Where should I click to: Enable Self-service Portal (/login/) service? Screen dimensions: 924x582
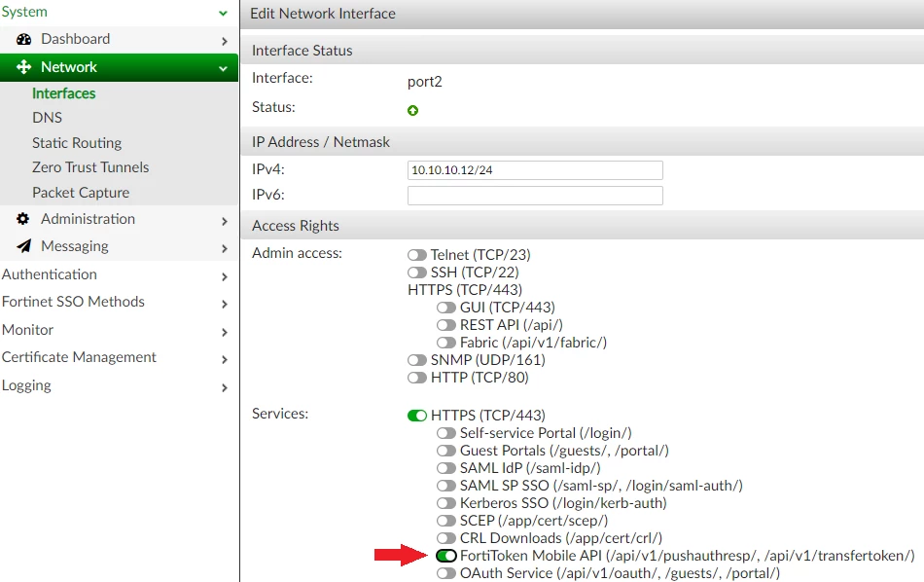tap(446, 433)
